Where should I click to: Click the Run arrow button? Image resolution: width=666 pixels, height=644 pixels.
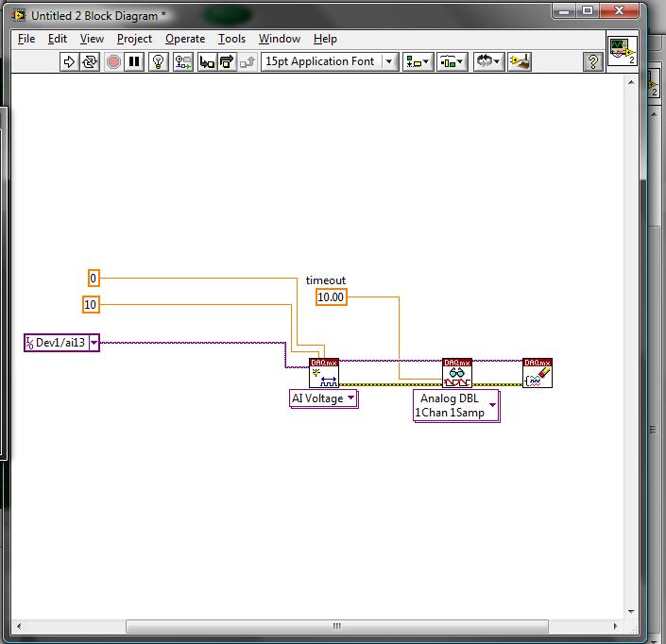69,62
